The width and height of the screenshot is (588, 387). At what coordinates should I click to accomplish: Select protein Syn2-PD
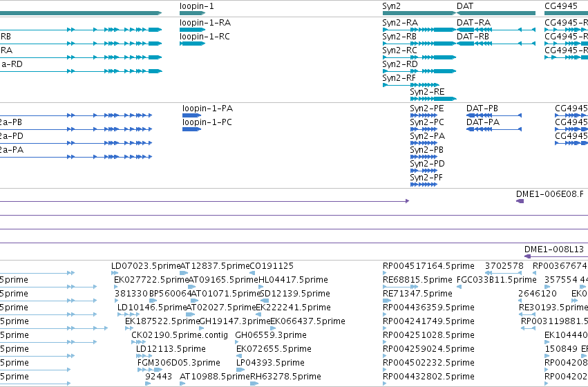coord(424,171)
